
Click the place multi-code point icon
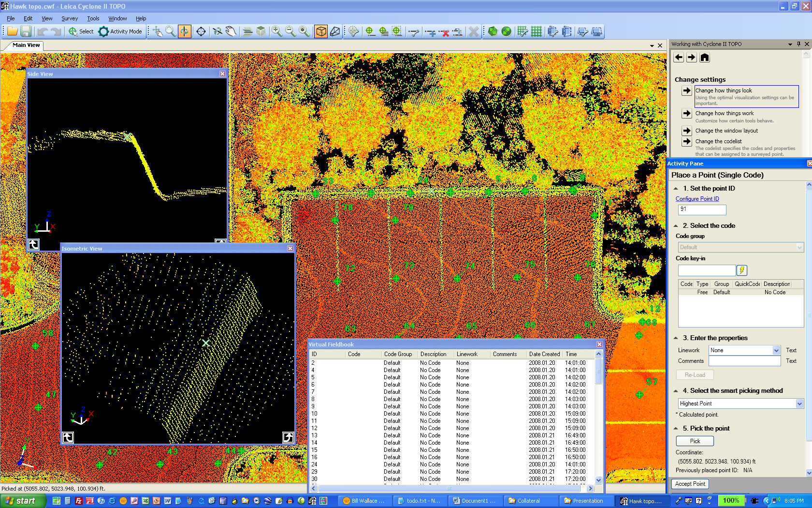coord(384,31)
